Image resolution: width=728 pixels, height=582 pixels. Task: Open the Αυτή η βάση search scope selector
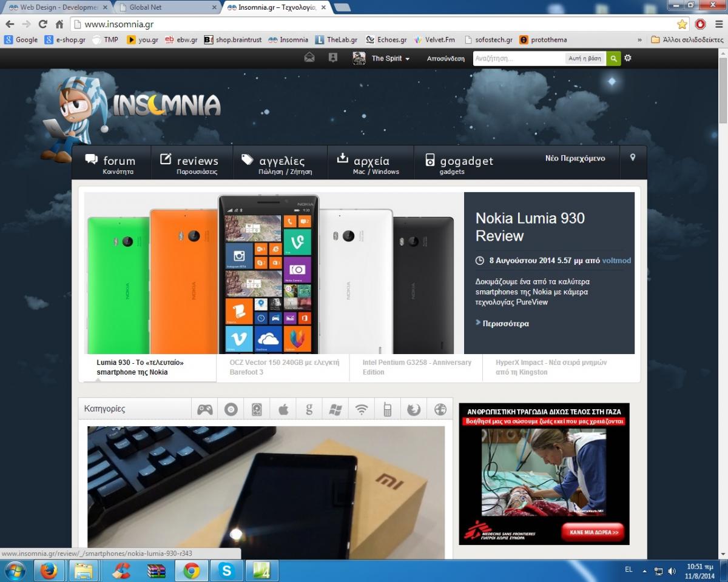pos(585,59)
